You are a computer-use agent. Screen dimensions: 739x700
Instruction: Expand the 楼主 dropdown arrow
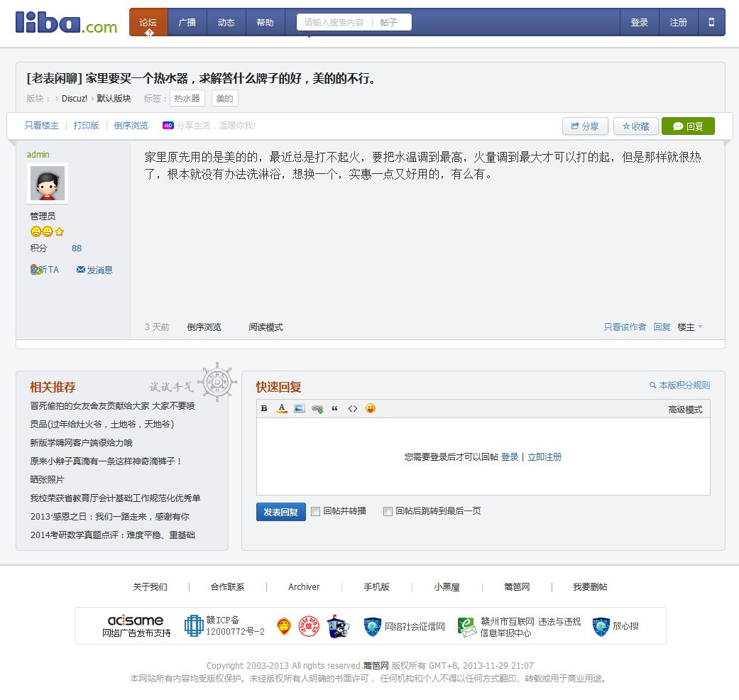[700, 327]
